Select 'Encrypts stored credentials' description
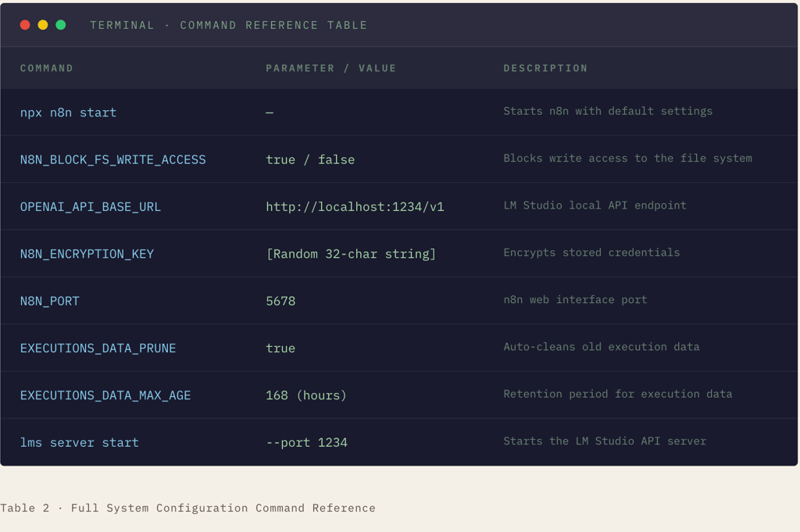The width and height of the screenshot is (800, 532). click(591, 252)
